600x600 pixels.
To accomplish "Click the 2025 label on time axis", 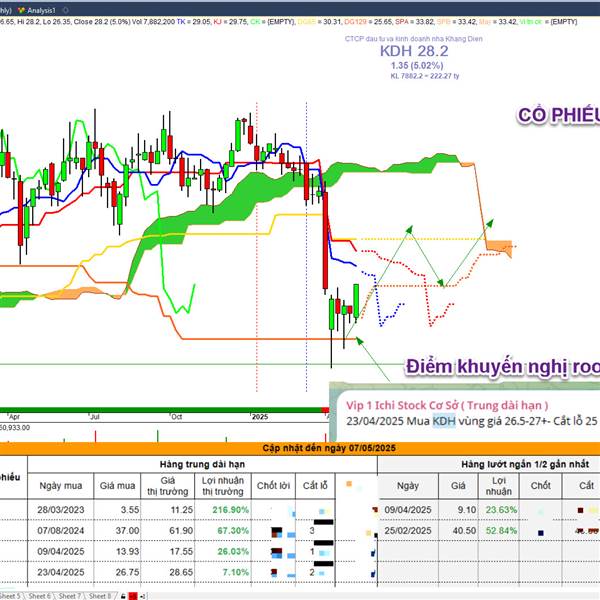I will click(x=260, y=417).
